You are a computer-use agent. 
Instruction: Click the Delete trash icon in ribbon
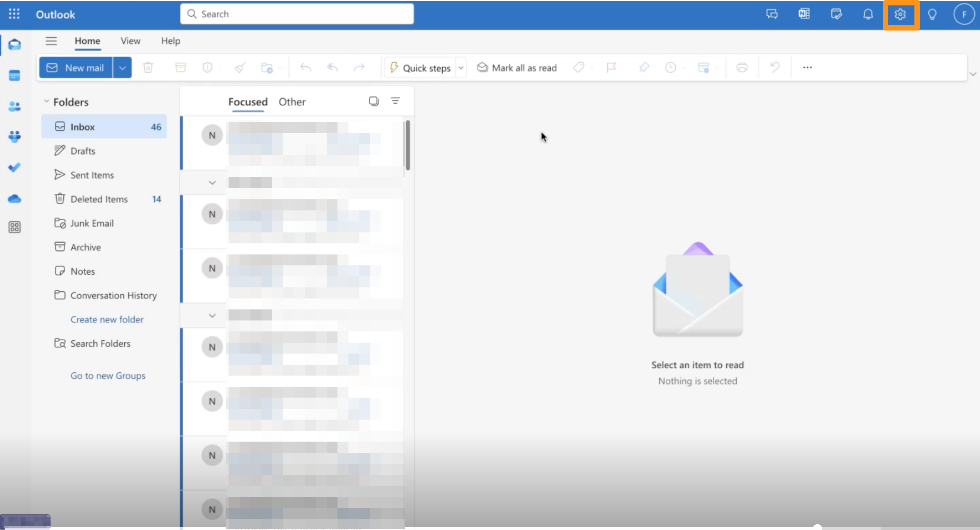click(148, 68)
